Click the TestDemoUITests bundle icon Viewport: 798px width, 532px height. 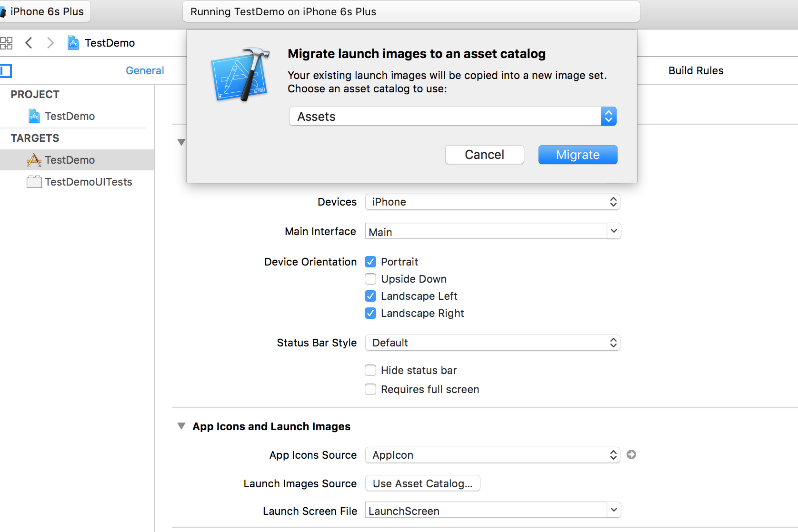click(x=34, y=182)
